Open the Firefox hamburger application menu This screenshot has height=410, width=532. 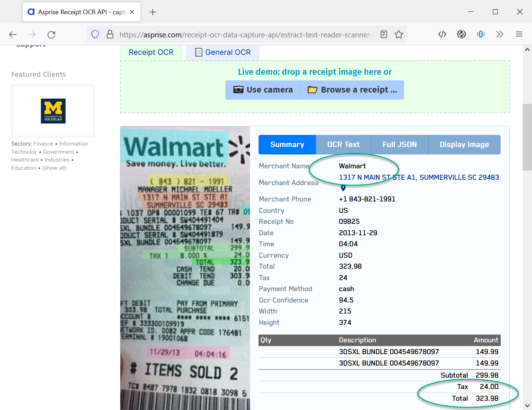[x=519, y=35]
